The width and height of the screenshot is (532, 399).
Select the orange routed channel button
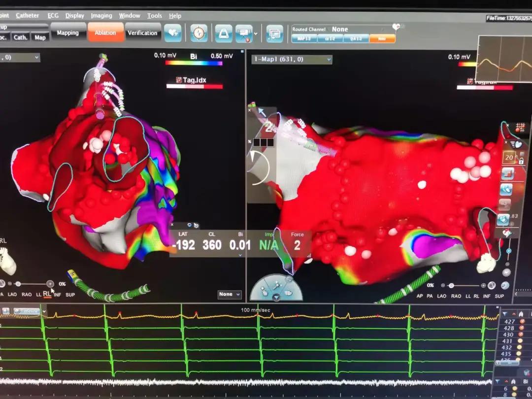382,39
